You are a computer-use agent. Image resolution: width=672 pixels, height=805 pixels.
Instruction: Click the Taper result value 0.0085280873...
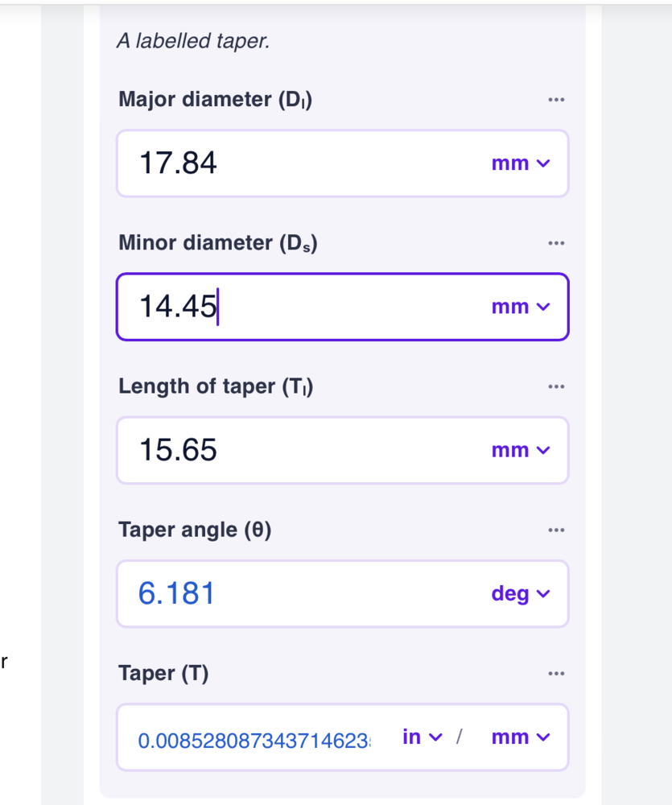[x=254, y=741]
